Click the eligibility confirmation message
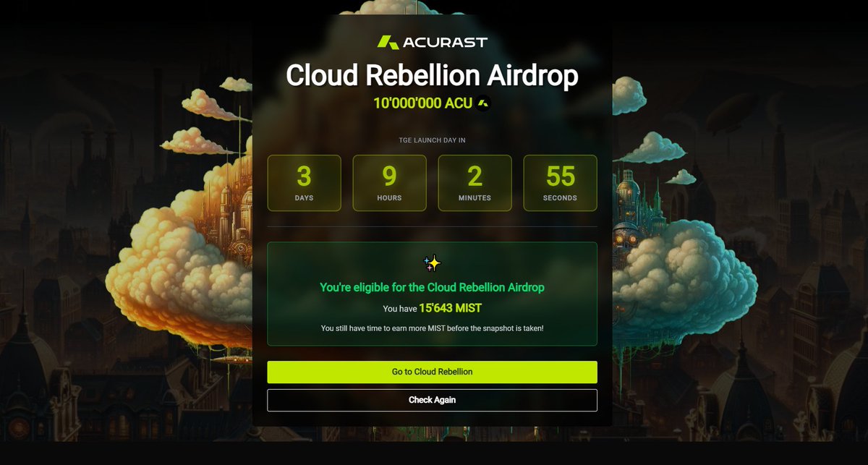Image resolution: width=868 pixels, height=465 pixels. pyautogui.click(x=432, y=287)
